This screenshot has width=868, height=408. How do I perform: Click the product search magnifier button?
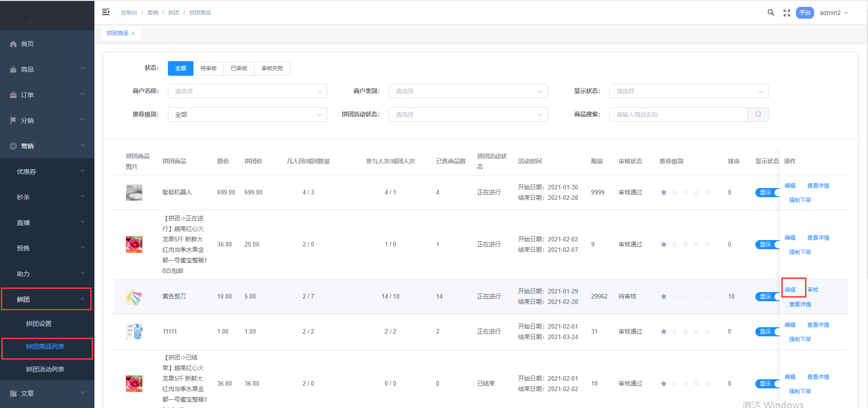758,115
